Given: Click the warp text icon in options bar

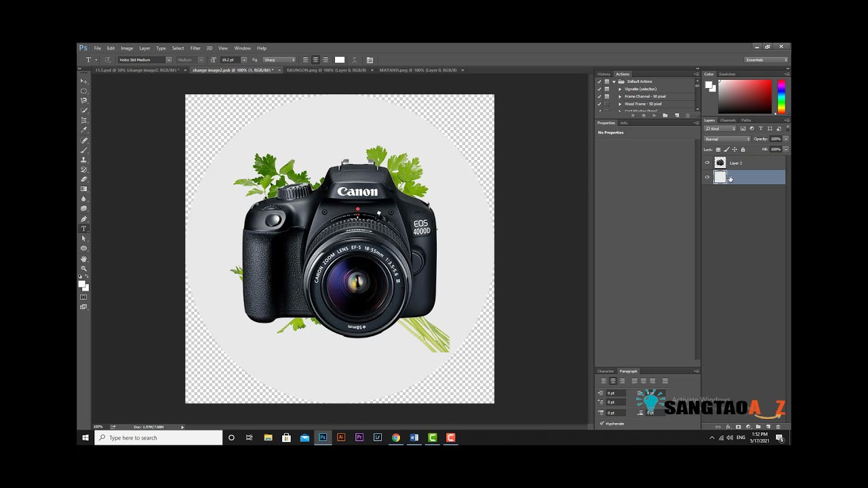Looking at the screenshot, I should [x=355, y=60].
